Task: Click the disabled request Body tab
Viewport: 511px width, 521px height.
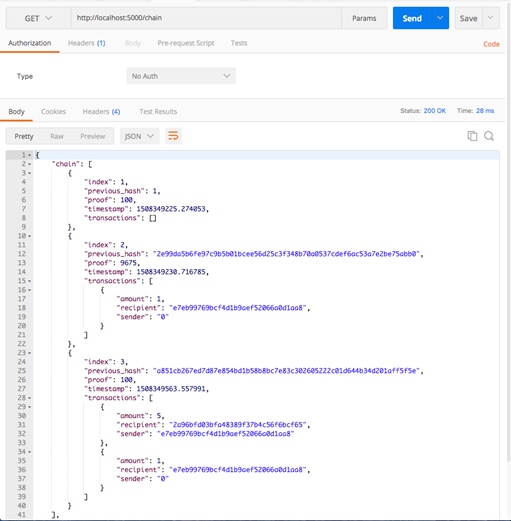Action: [x=133, y=43]
